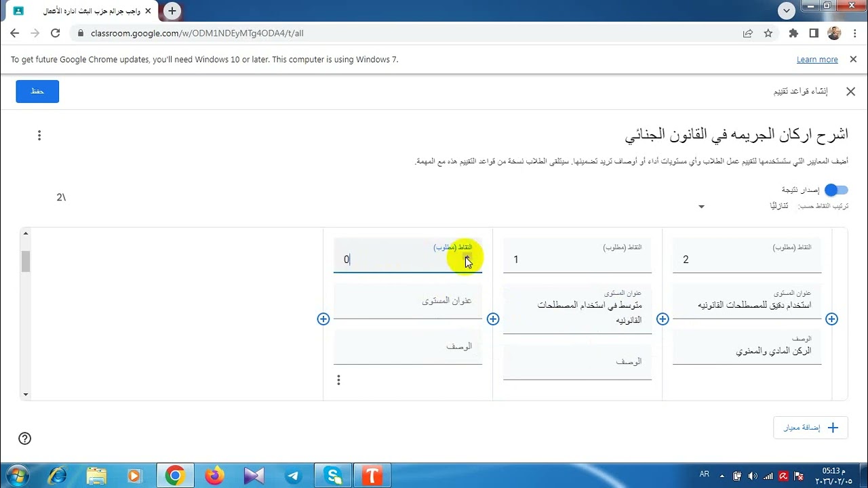Add a level with the plus between 1 and 2 columns
868x488 pixels.
coord(663,319)
